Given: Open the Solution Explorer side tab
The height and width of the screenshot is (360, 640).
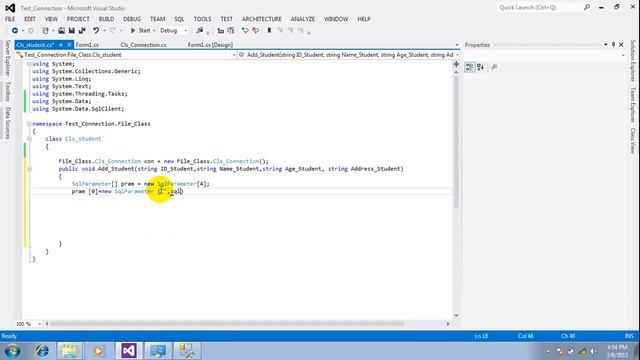Looking at the screenshot, I should [633, 61].
